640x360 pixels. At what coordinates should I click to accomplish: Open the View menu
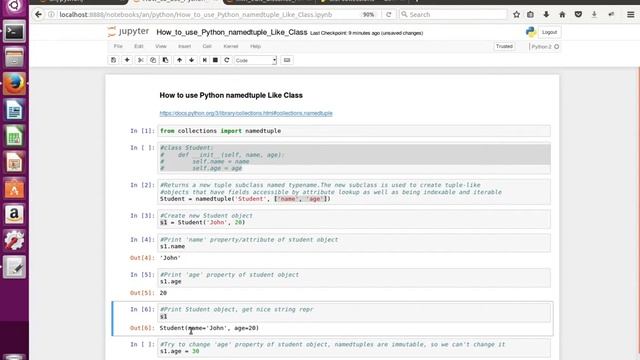pos(160,46)
